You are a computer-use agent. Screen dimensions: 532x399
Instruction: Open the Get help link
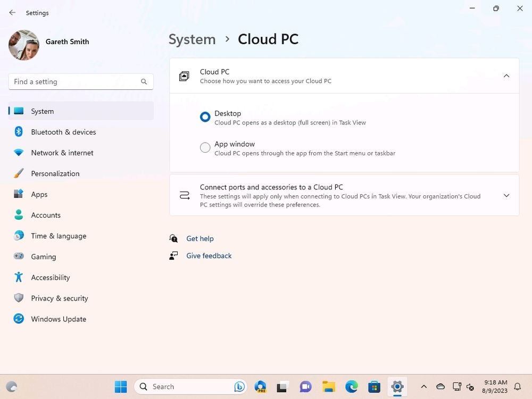(x=200, y=238)
